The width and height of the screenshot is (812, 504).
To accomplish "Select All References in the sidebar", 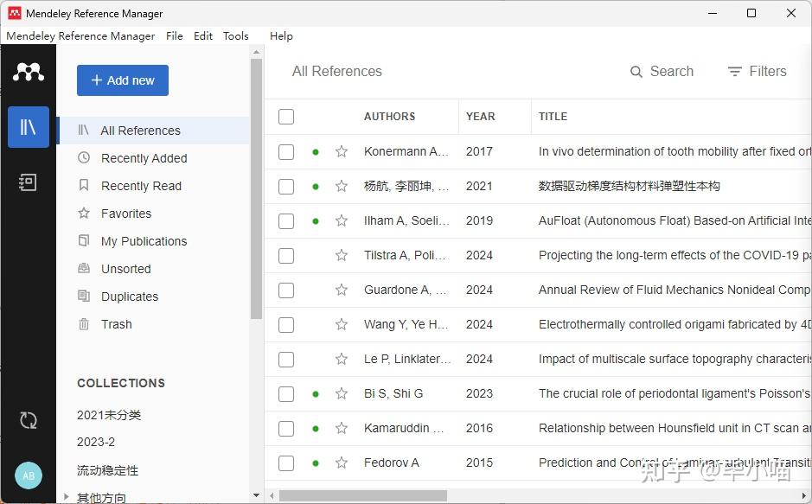I will 153,131.
